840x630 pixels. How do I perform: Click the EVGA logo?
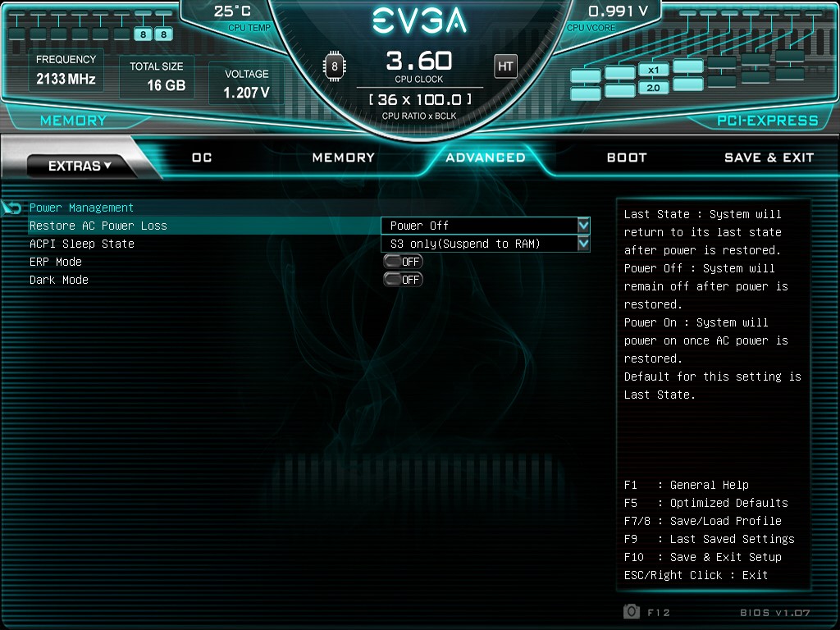[x=419, y=21]
